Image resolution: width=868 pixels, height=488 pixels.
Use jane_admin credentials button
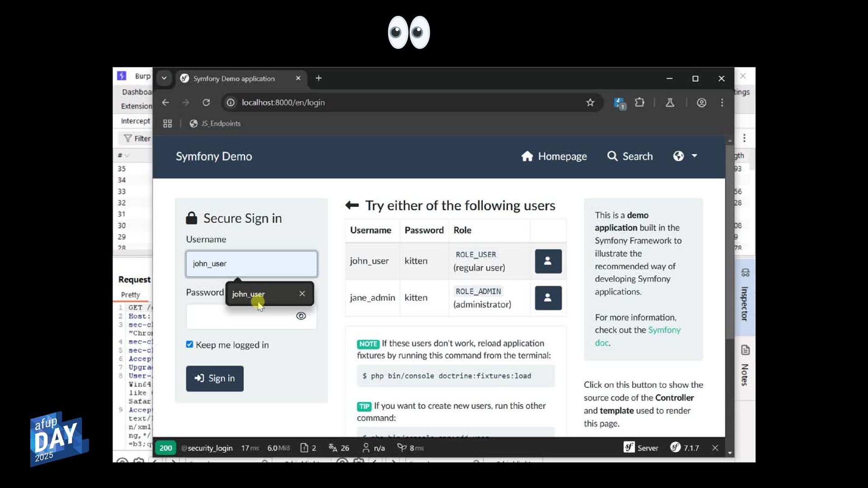(548, 298)
